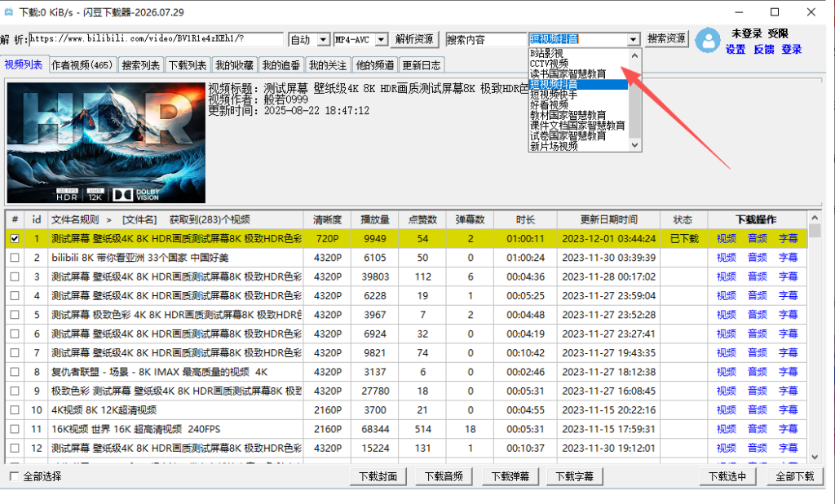Click the 搜索内容 search input field
Image resolution: width=835 pixels, height=504 pixels.
486,39
